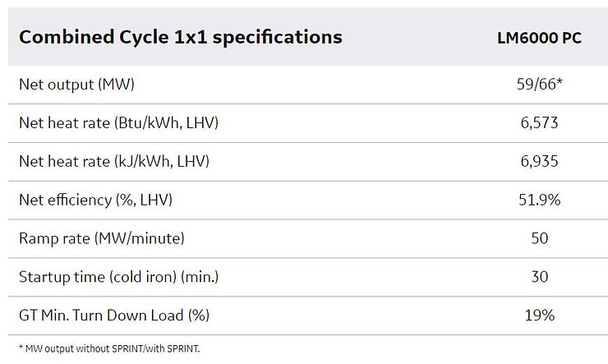Click the Net output (MW) row label

click(76, 85)
